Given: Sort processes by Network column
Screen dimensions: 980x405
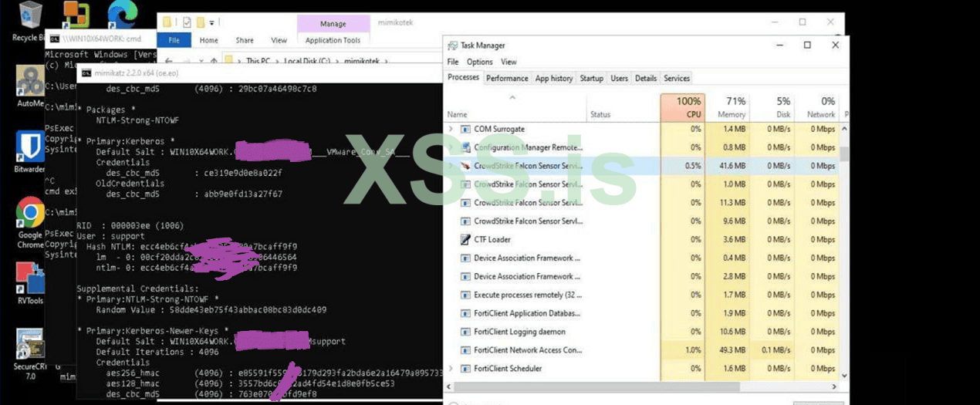Looking at the screenshot, I should point(816,107).
